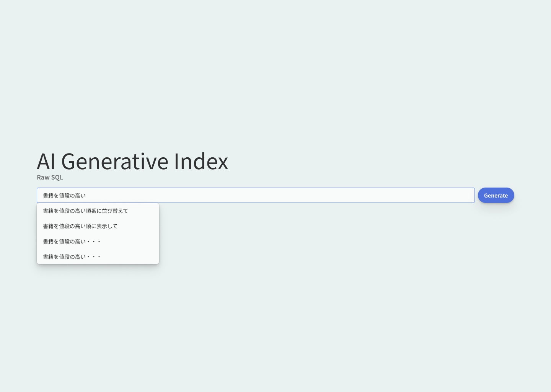Select the bottom 書籍を値段の高い・・・ suggestion
The height and width of the screenshot is (392, 551).
click(72, 257)
